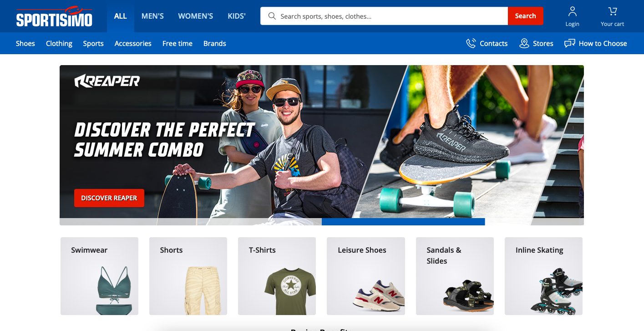Open the shopping cart icon
Screen dimensions: 644x331
tap(612, 11)
